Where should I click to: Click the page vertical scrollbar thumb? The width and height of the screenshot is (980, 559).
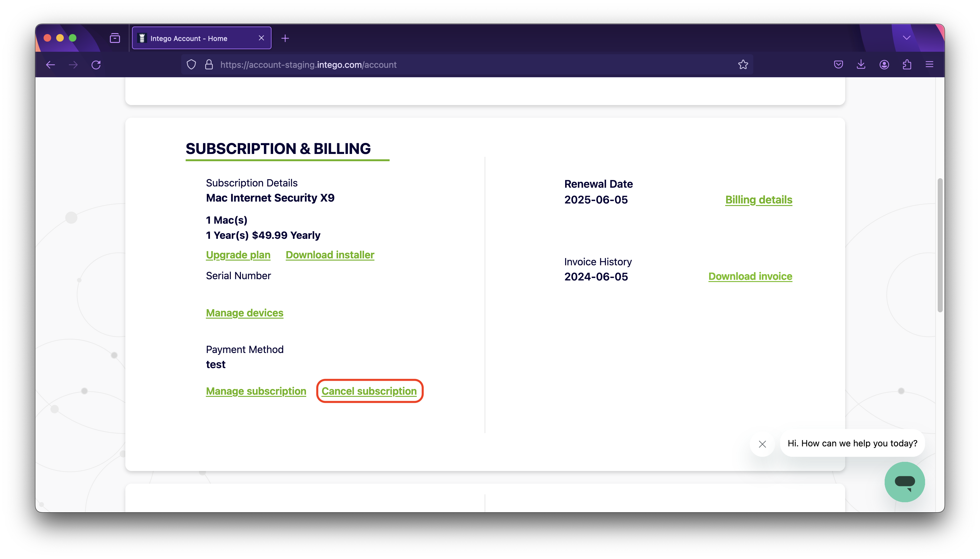(940, 245)
